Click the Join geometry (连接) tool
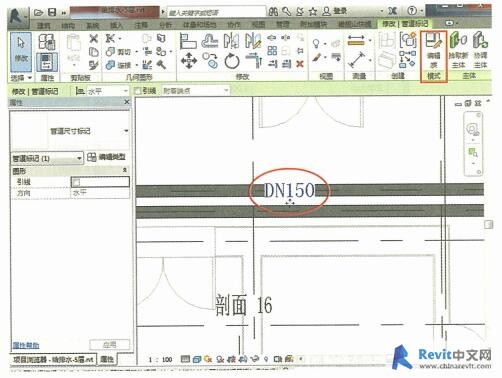 coord(118,65)
